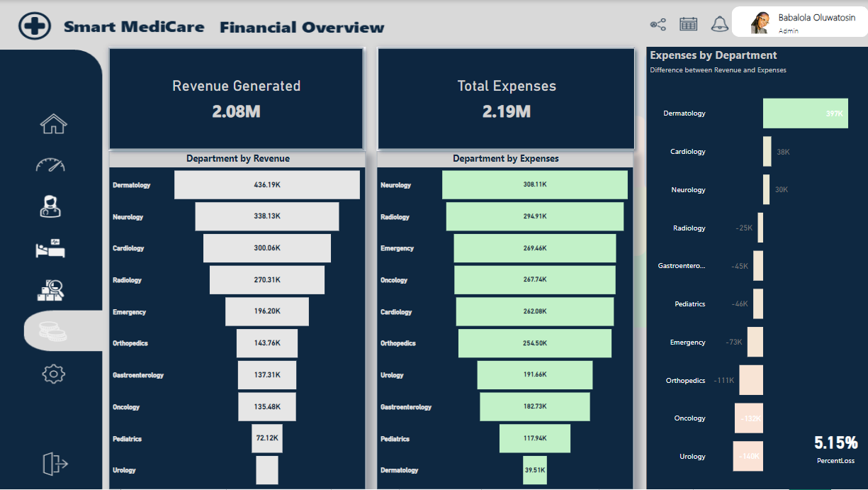868x490 pixels.
Task: Open the calendar icon in header
Action: 689,24
